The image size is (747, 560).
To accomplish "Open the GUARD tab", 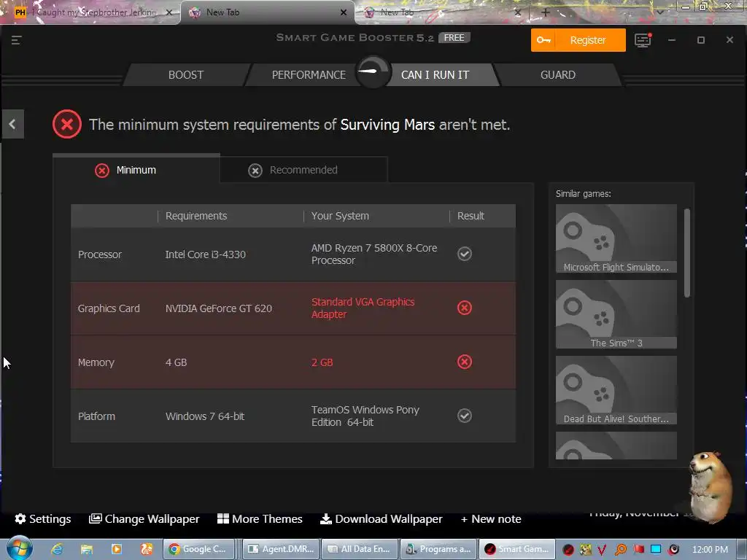I will (x=558, y=75).
